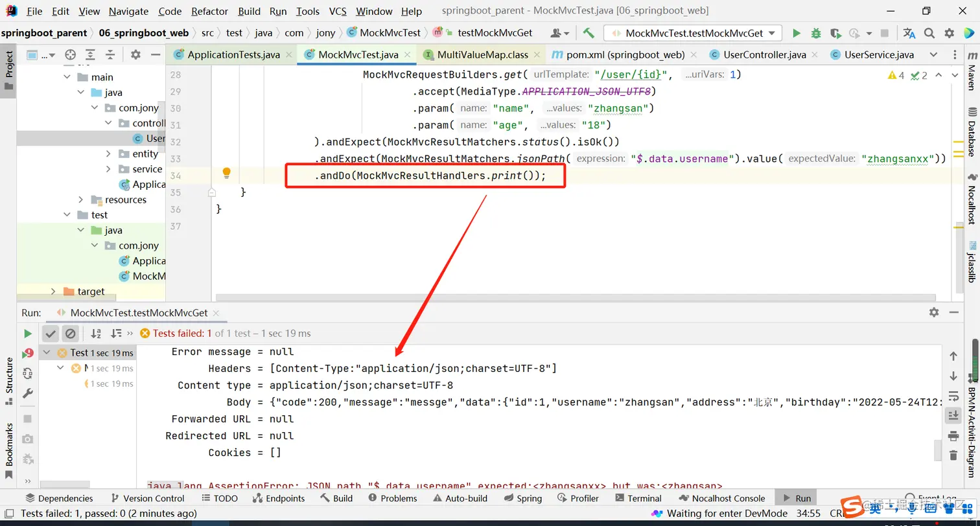Click the 06_springboot_web breadcrumb
Viewport: 980px width, 526px height.
[x=144, y=33]
